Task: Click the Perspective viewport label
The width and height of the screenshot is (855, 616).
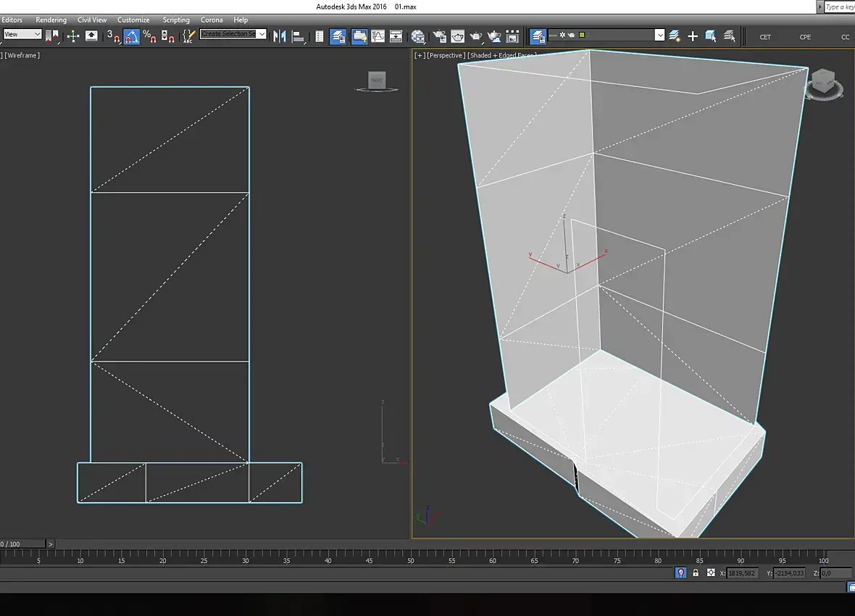Action: (x=446, y=55)
